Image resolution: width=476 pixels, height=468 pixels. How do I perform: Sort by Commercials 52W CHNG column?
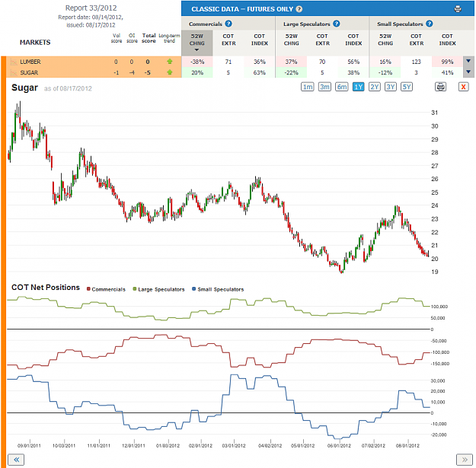(197, 43)
